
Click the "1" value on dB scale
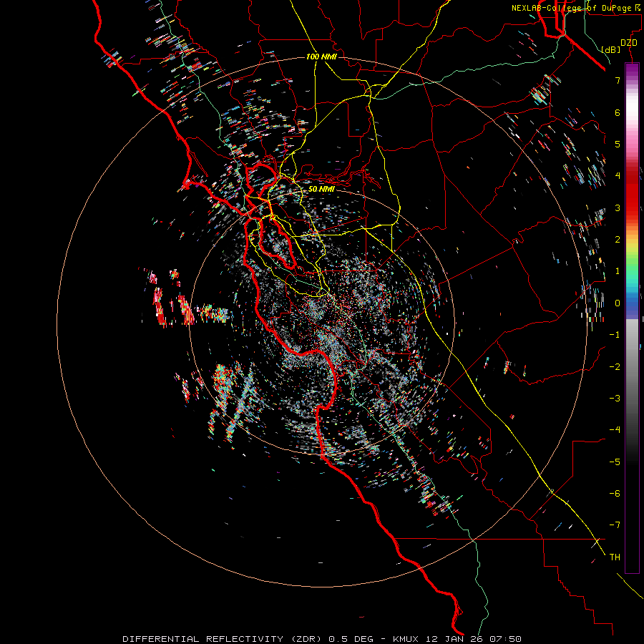pyautogui.click(x=618, y=271)
